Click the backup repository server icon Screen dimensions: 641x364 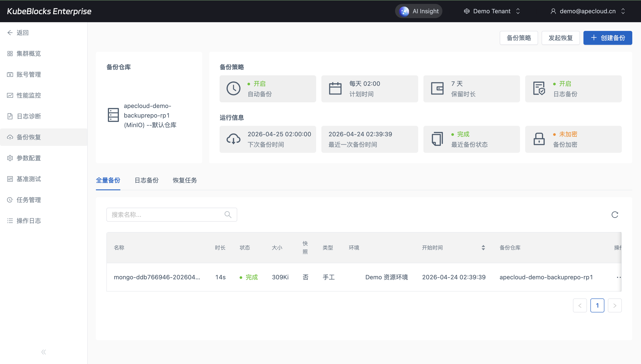click(x=113, y=115)
